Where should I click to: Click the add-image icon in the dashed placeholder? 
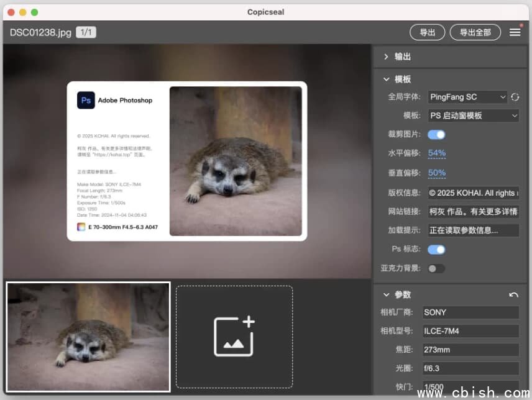pos(234,336)
